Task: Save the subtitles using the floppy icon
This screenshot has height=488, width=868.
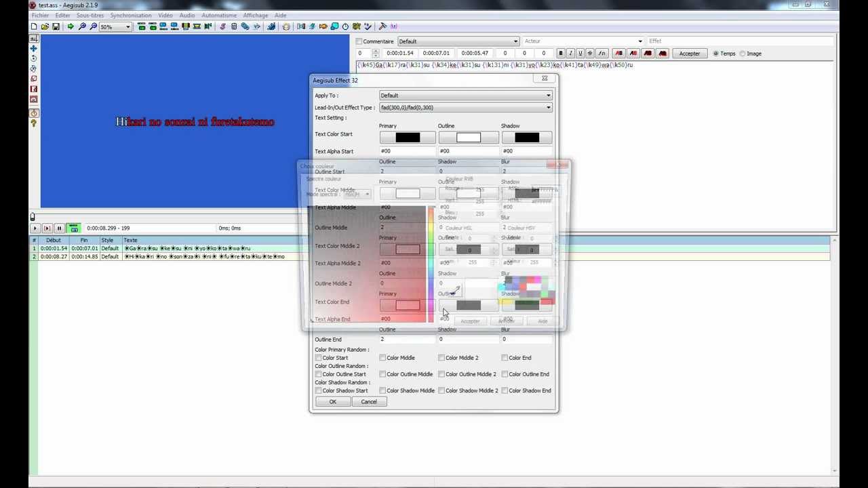Action: (56, 26)
